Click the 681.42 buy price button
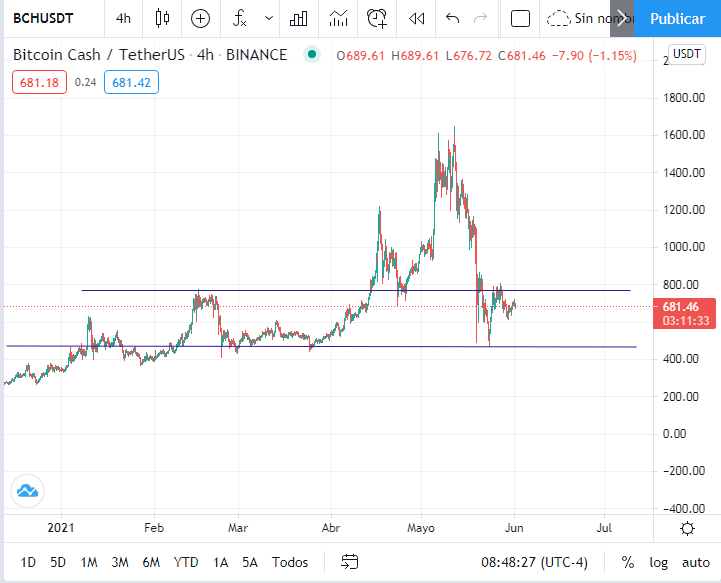The image size is (721, 583). [132, 82]
